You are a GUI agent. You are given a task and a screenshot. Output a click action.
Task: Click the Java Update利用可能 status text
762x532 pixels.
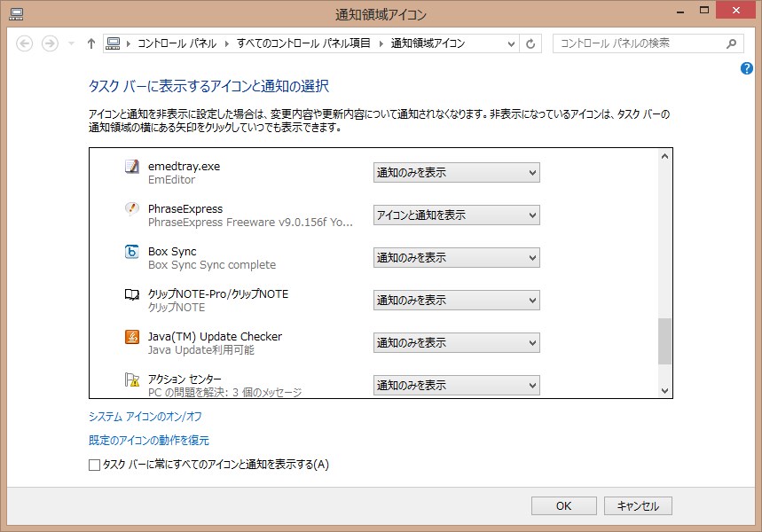(x=201, y=350)
